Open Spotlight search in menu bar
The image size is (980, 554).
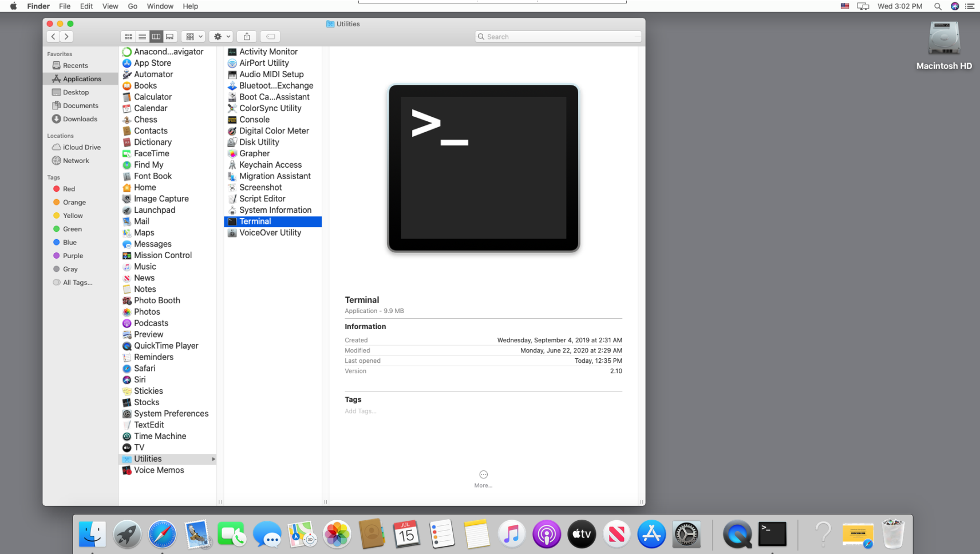[938, 6]
